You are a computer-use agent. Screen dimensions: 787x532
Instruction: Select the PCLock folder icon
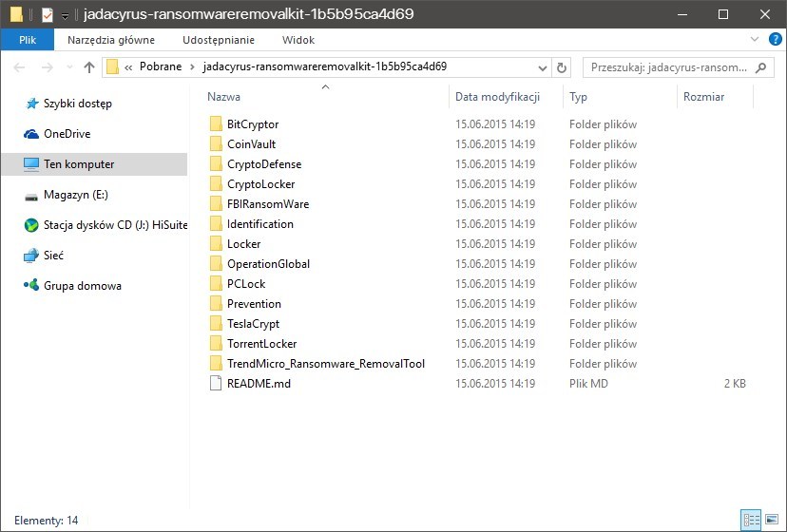[x=216, y=283]
